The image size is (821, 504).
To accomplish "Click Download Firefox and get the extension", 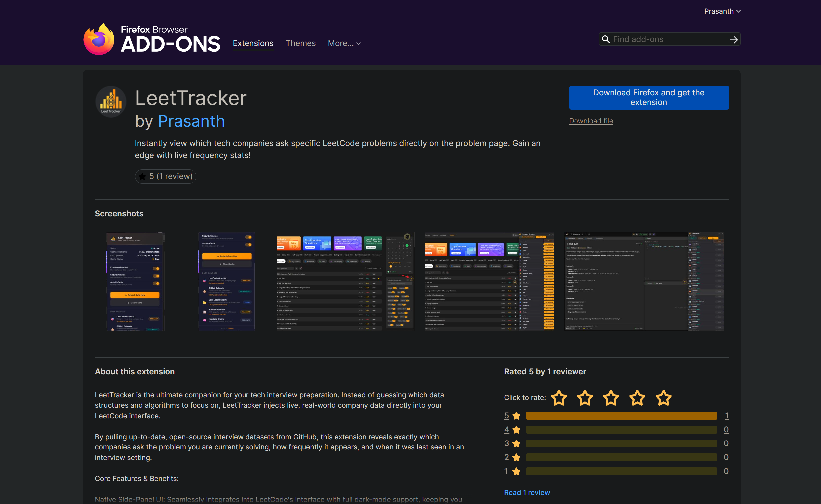I will click(x=648, y=97).
